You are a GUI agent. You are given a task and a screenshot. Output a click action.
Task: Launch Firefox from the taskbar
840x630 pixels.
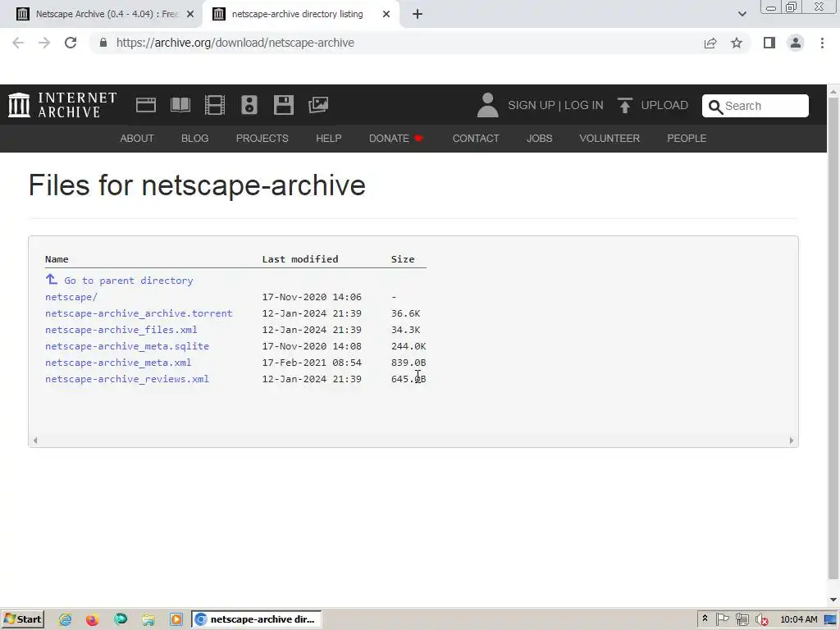pos(92,619)
